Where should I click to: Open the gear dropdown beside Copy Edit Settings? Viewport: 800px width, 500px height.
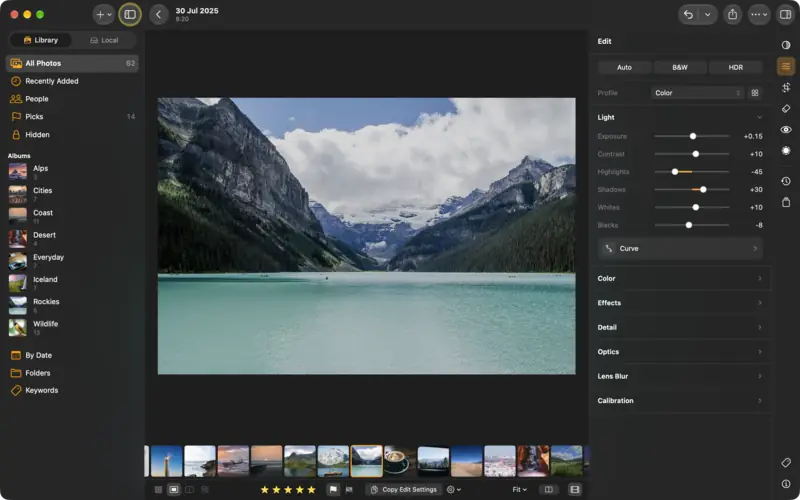coord(454,489)
